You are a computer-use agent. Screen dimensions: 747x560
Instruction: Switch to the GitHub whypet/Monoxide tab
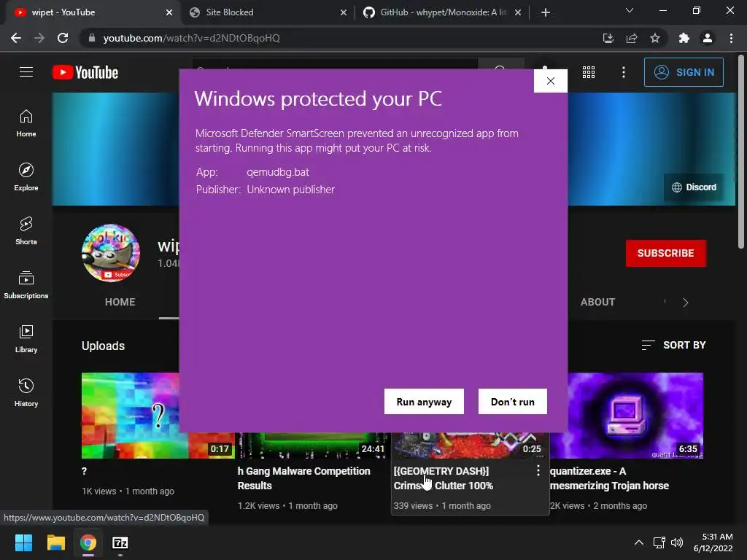(443, 12)
